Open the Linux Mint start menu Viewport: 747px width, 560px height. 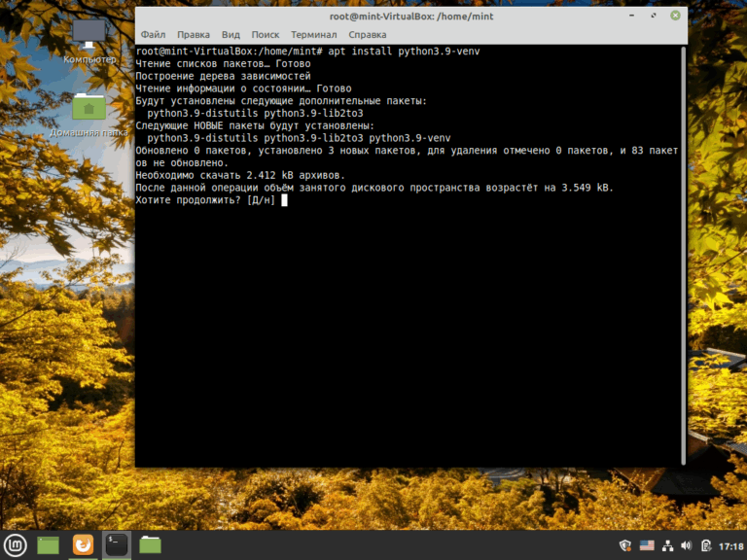[x=16, y=544]
